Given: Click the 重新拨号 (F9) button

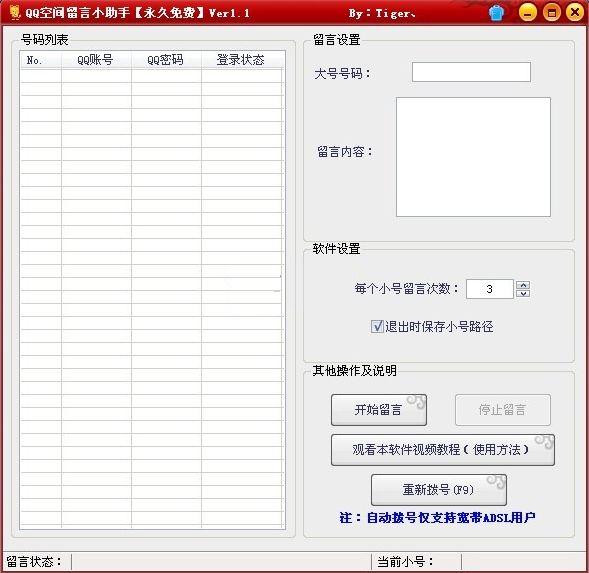Looking at the screenshot, I should click(x=438, y=490).
